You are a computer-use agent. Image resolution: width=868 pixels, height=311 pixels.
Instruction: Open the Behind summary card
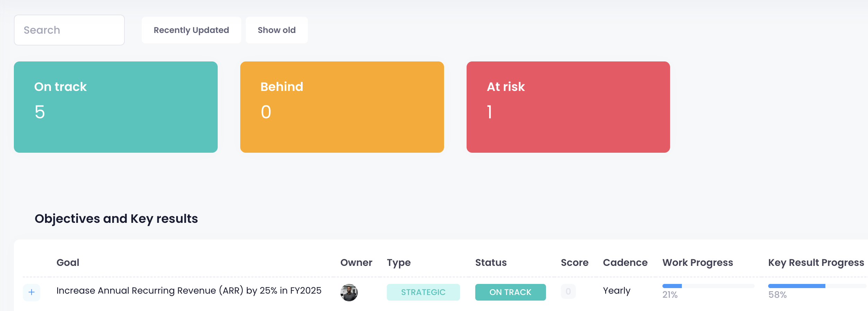[342, 107]
